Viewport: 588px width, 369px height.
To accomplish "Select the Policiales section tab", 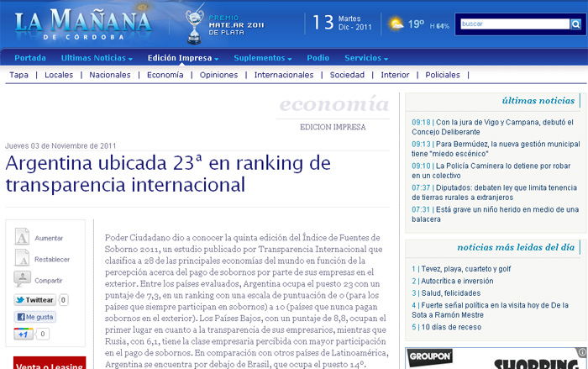I will (x=443, y=75).
